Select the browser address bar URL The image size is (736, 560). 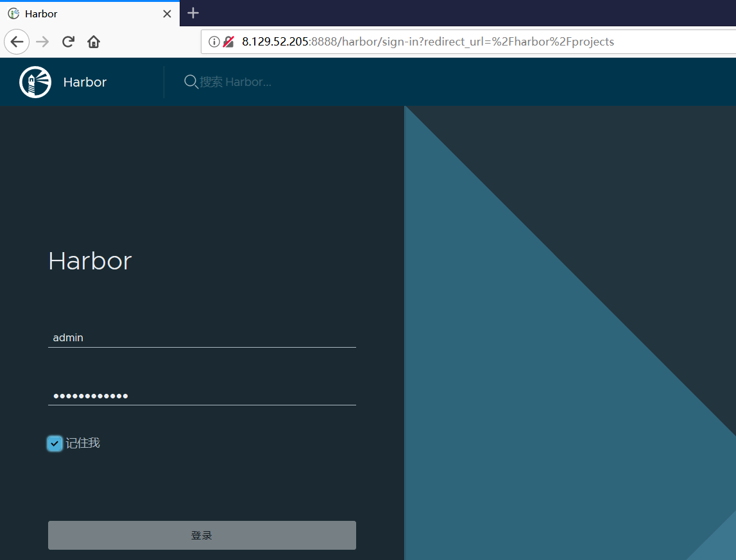coord(427,42)
